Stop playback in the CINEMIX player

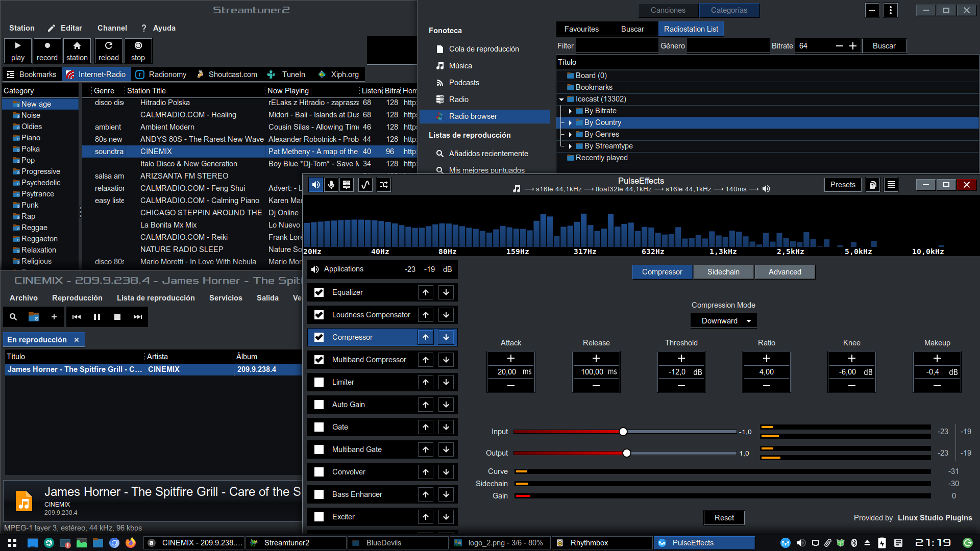pyautogui.click(x=117, y=317)
